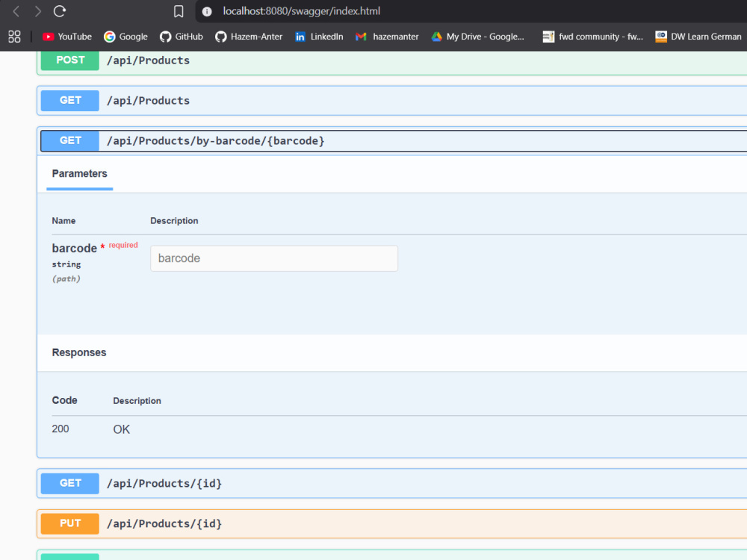
Task: Click the POST method badge
Action: pyautogui.click(x=70, y=60)
